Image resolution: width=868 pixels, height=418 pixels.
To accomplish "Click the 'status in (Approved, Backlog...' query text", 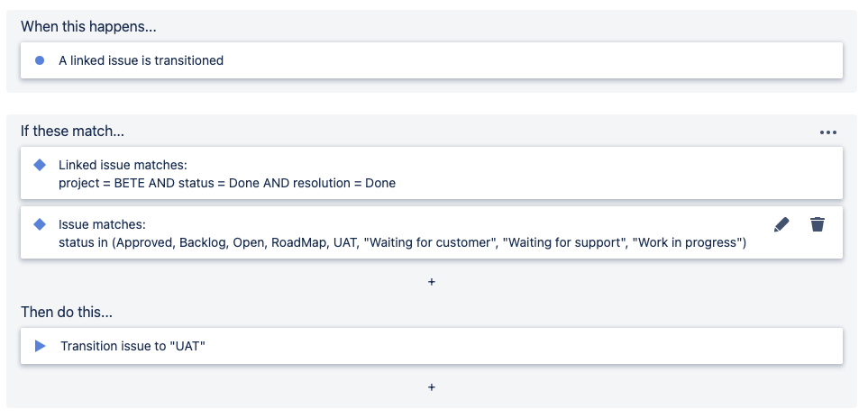I will [x=402, y=241].
